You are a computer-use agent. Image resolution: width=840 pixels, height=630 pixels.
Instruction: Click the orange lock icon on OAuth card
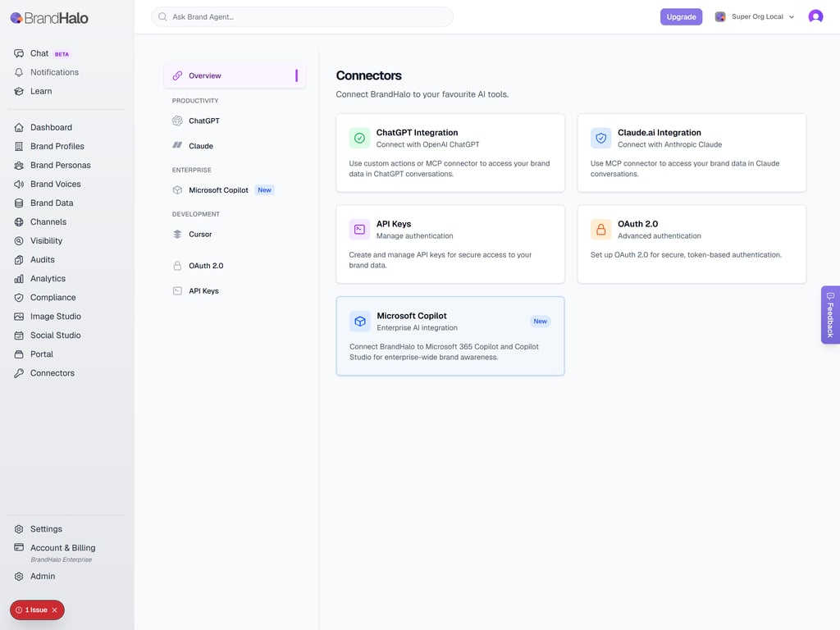(x=601, y=230)
